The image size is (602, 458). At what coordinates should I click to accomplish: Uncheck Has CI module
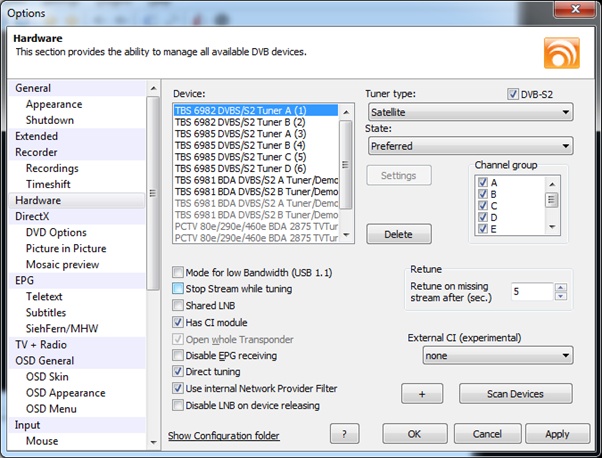178,322
